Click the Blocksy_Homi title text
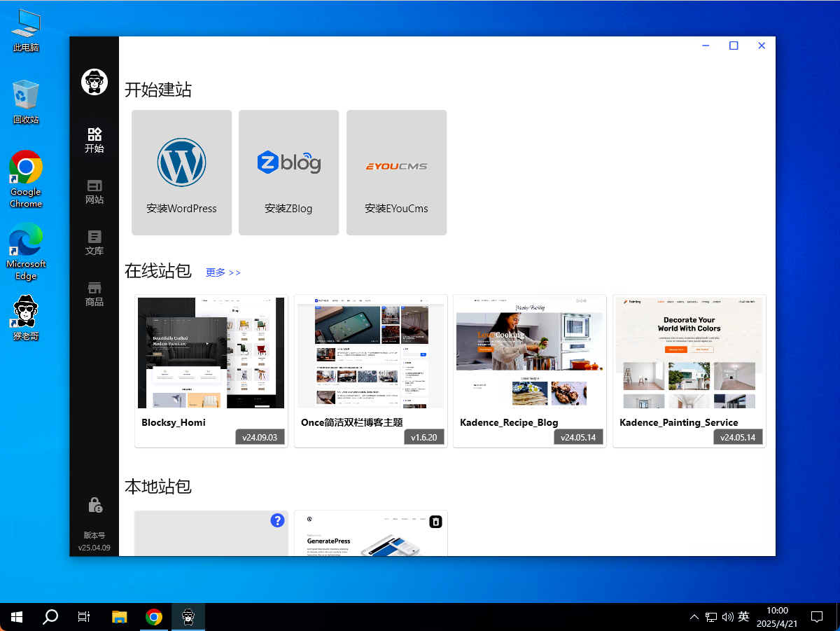The height and width of the screenshot is (631, 840). (x=174, y=422)
